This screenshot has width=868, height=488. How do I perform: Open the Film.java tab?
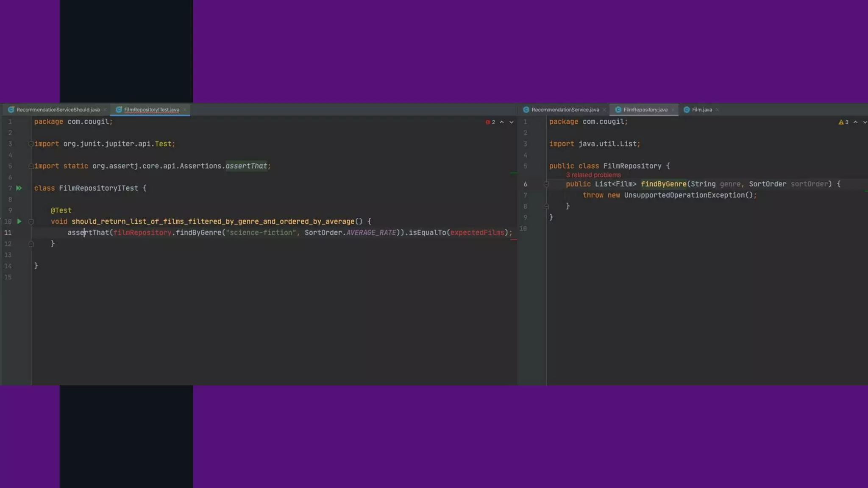tap(701, 110)
